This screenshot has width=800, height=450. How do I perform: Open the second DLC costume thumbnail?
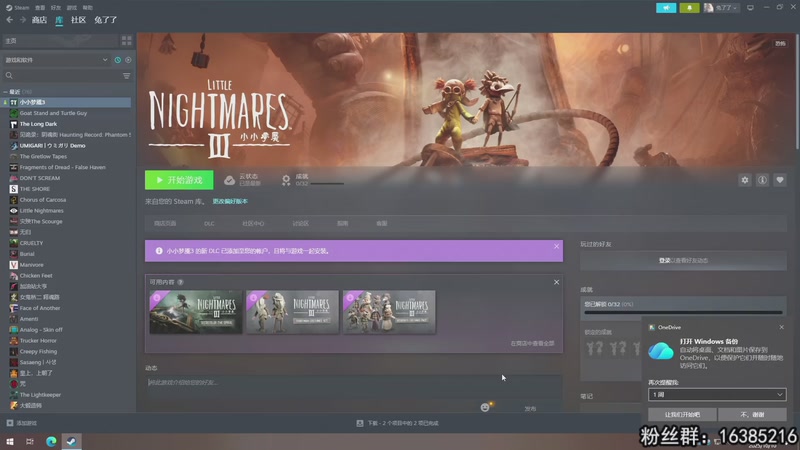(292, 312)
